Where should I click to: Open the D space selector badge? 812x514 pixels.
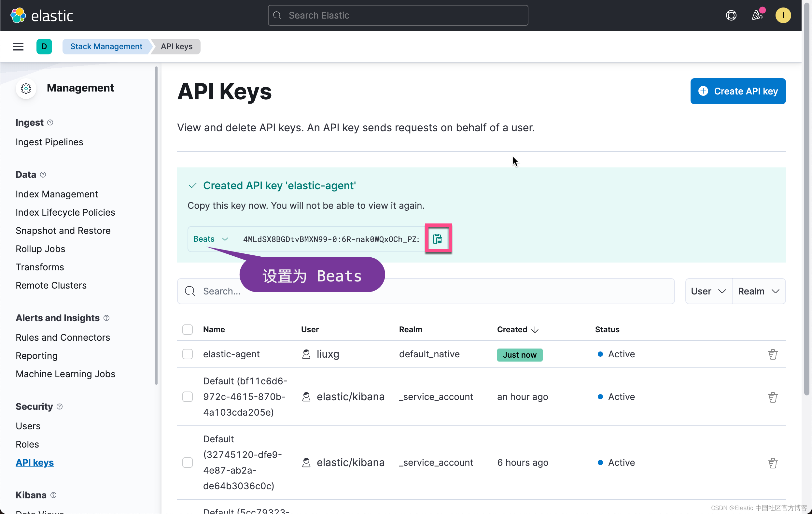pos(44,47)
